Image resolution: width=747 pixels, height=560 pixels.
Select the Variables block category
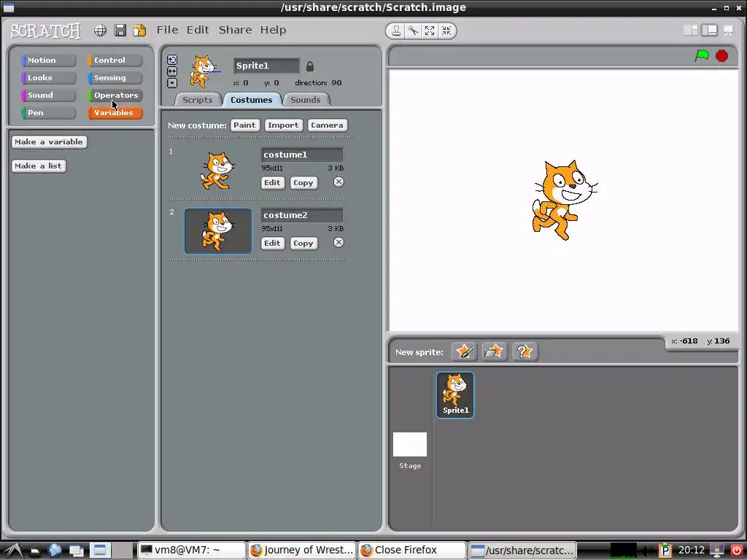[x=115, y=113]
